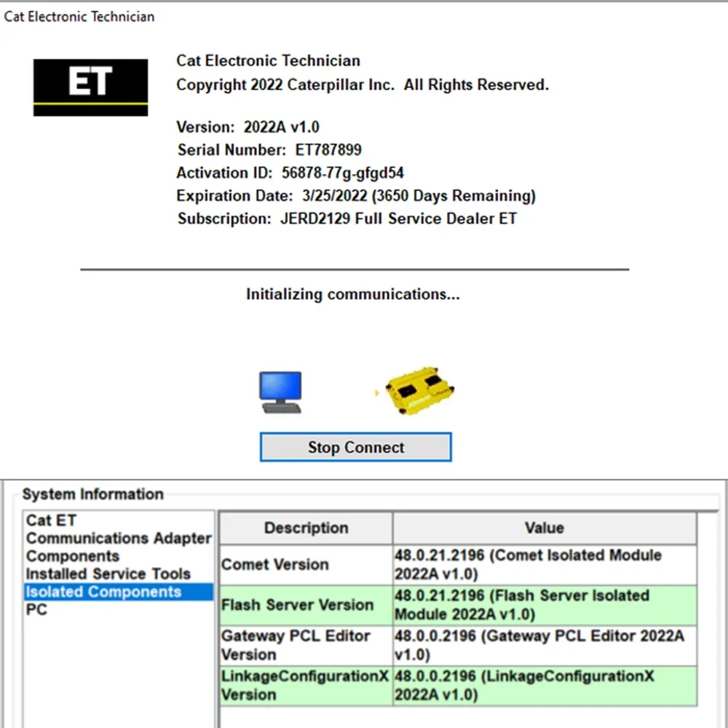This screenshot has width=728, height=728.
Task: Click the Serial Number ET787899 text
Action: point(269,150)
